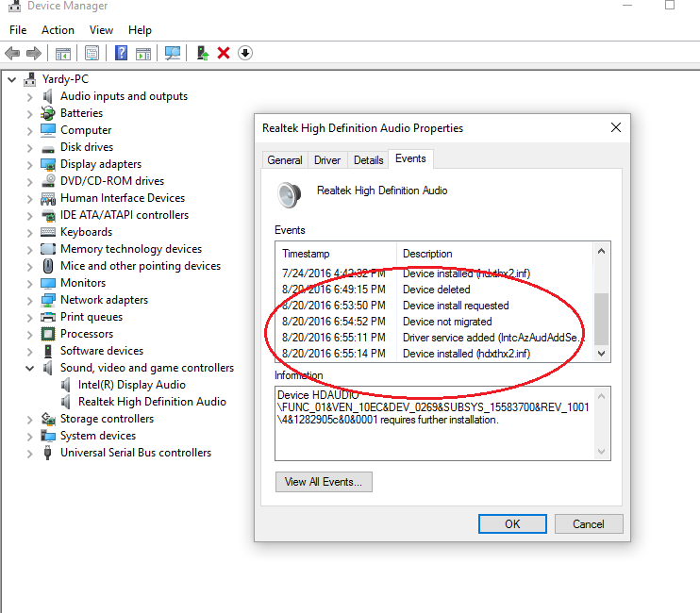Click the Keyboards category icon

point(48,232)
